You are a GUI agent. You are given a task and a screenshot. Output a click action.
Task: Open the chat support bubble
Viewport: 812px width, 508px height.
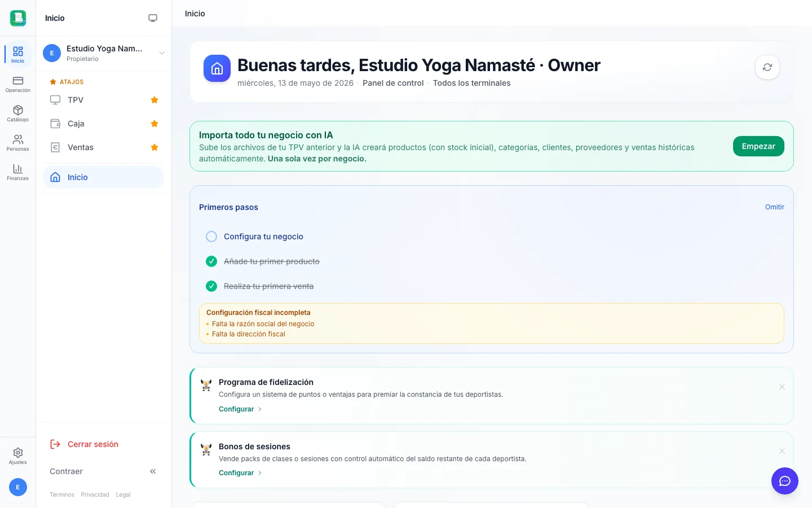pos(785,481)
